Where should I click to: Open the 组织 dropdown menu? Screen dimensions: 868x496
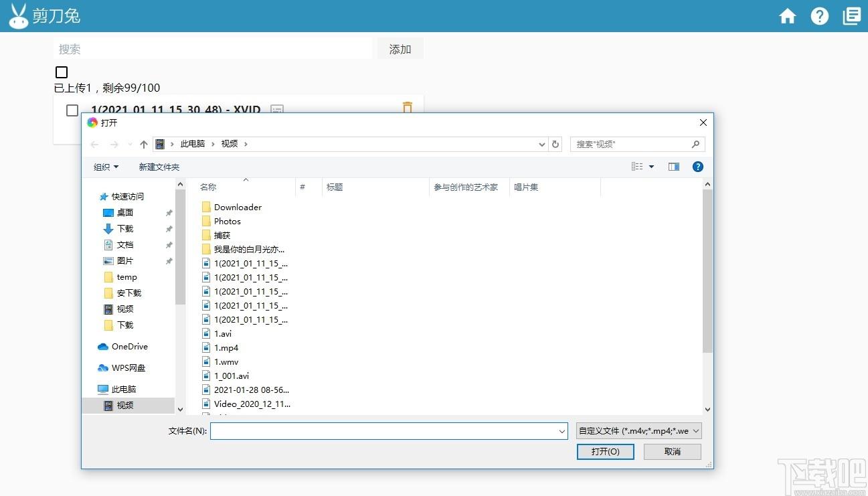pos(106,167)
